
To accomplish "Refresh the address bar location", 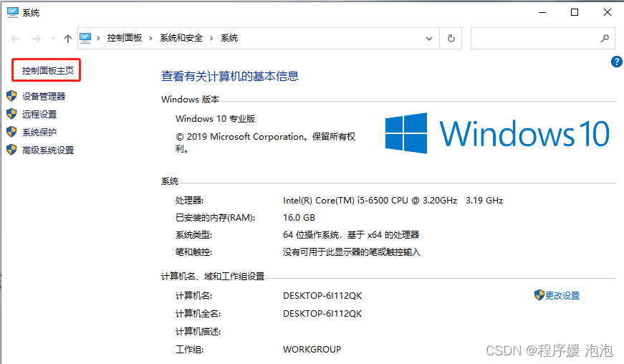I will coord(451,39).
